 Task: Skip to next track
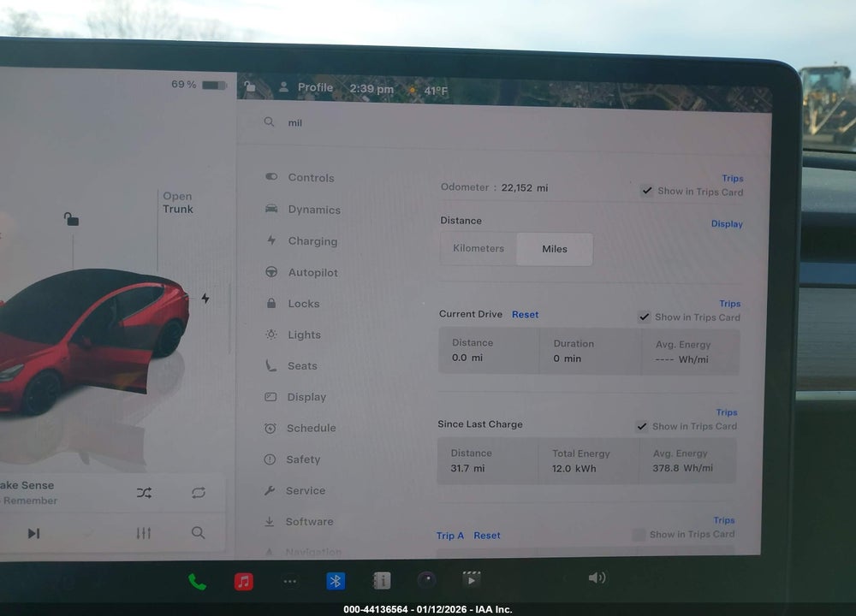pyautogui.click(x=34, y=533)
